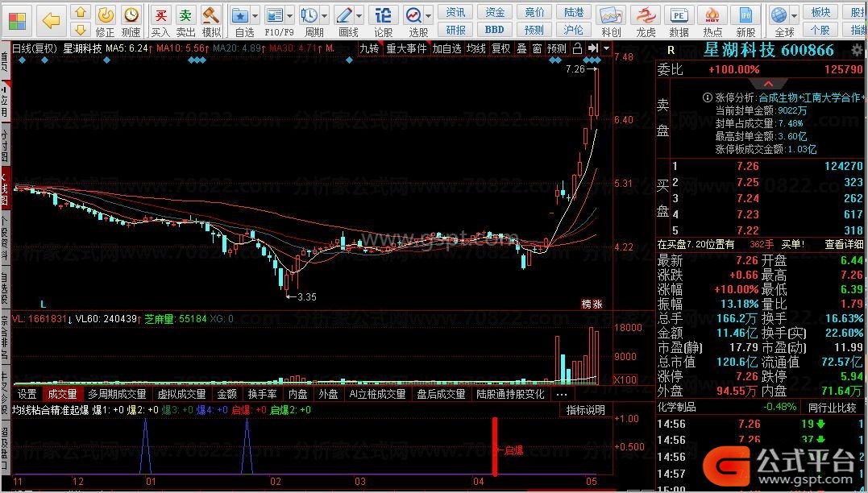Show more indicator tabs via ellipsis
This screenshot has height=493, width=868.
pos(561,395)
